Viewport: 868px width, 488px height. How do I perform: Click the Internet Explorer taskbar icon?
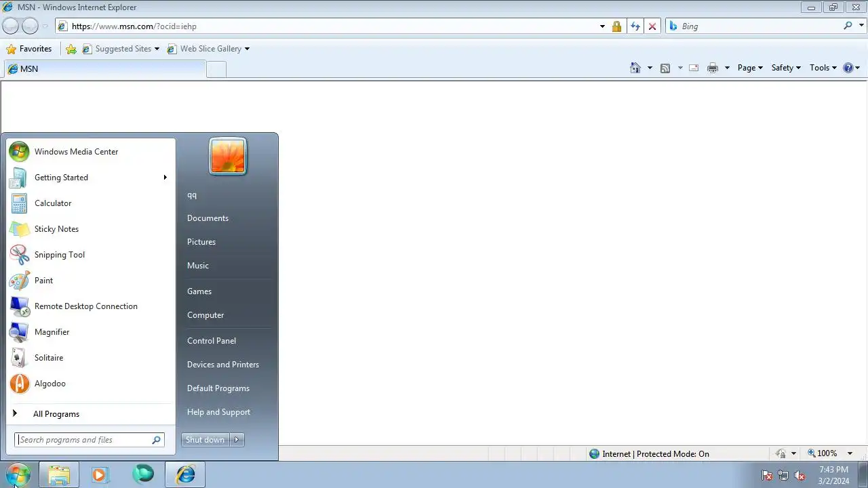(185, 475)
